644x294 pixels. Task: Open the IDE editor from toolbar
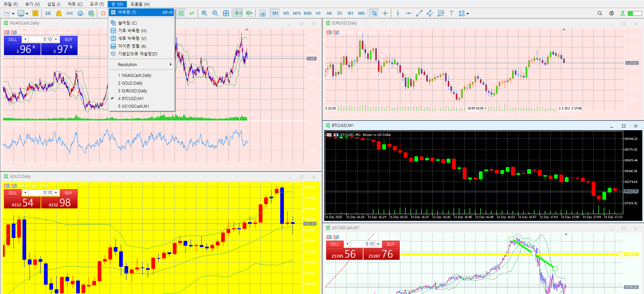pyautogui.click(x=48, y=13)
